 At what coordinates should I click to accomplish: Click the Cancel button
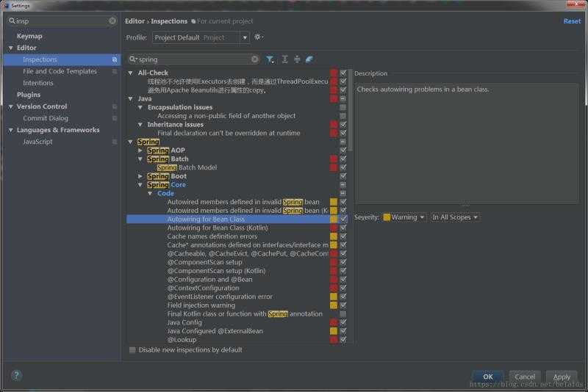click(525, 377)
